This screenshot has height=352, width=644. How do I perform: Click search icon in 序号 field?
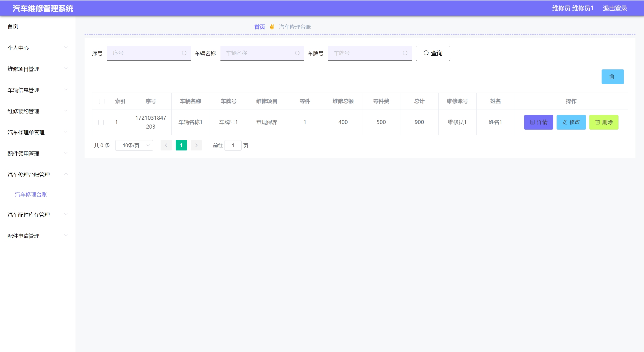pyautogui.click(x=184, y=53)
